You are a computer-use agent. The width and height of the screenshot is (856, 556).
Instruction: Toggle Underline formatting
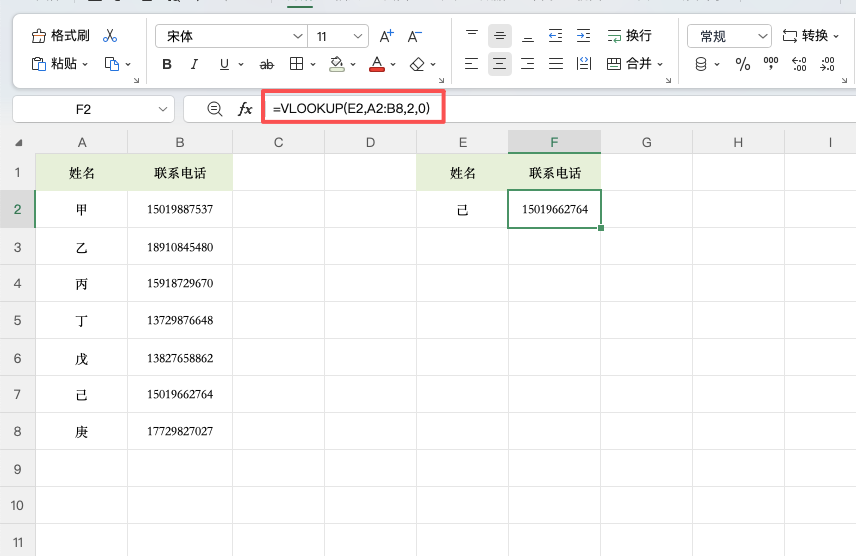coord(224,64)
